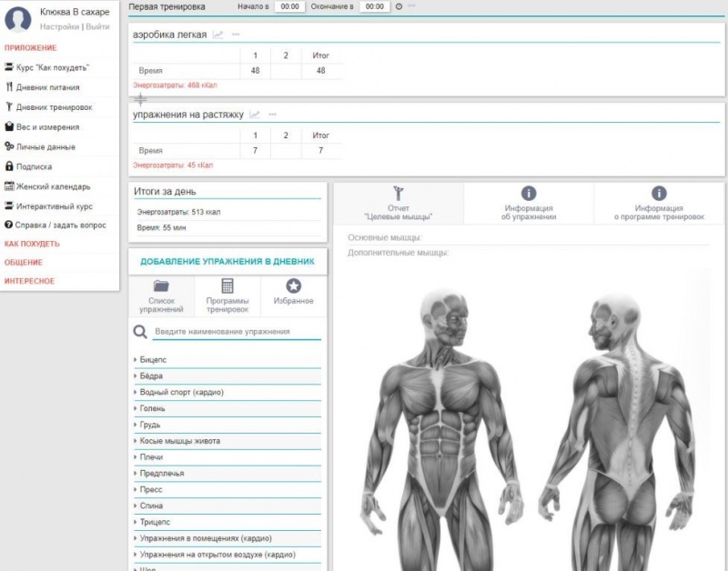Expand the Грудь exercise group
The width and height of the screenshot is (728, 571).
click(151, 425)
